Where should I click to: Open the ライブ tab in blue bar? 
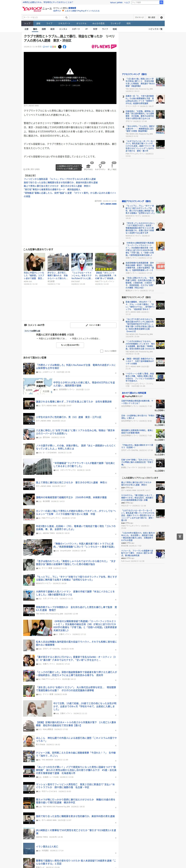[x=49, y=24]
